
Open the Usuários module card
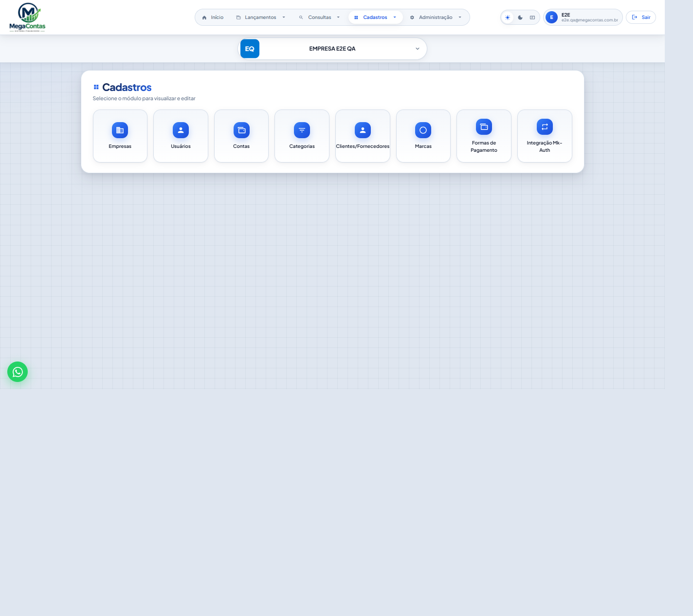[181, 136]
